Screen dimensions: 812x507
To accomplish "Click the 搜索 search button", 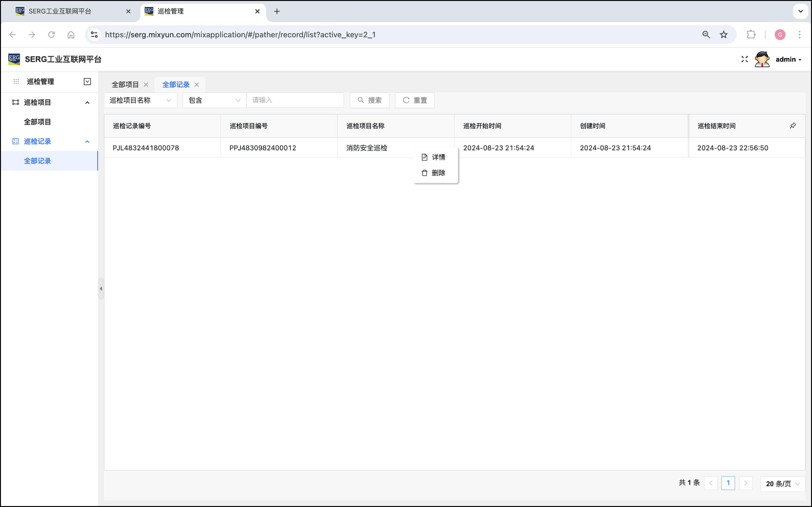I will click(x=369, y=100).
